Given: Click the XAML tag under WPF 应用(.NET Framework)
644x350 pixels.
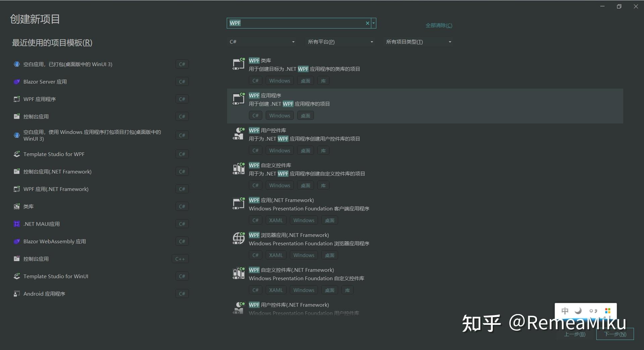Looking at the screenshot, I should [276, 220].
